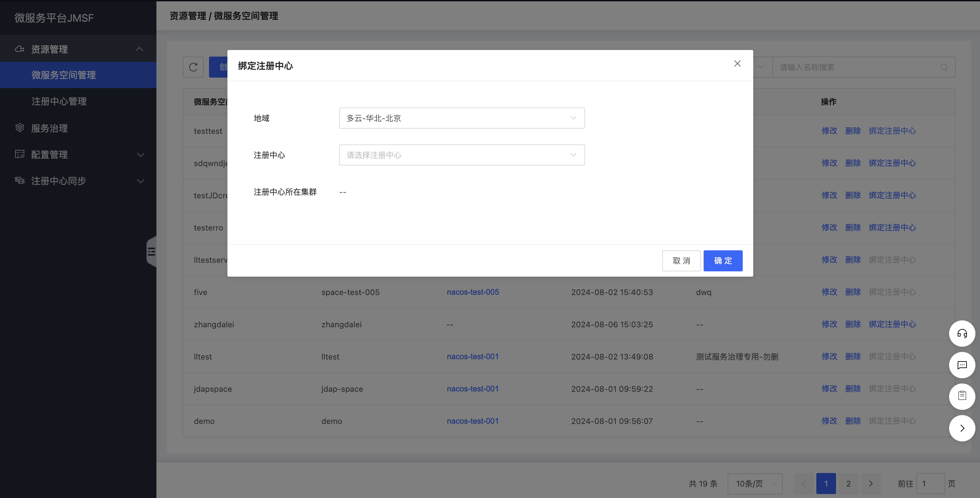Viewport: 980px width, 498px height.
Task: Click 删除 for the testtest row
Action: (x=852, y=131)
